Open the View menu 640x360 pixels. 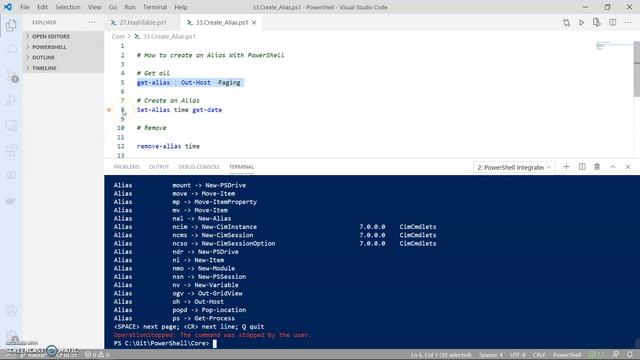tap(94, 7)
